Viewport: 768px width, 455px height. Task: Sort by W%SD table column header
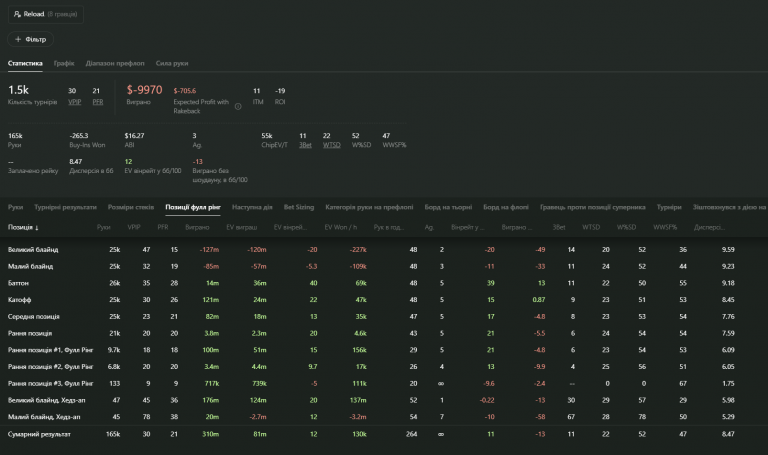coord(626,227)
